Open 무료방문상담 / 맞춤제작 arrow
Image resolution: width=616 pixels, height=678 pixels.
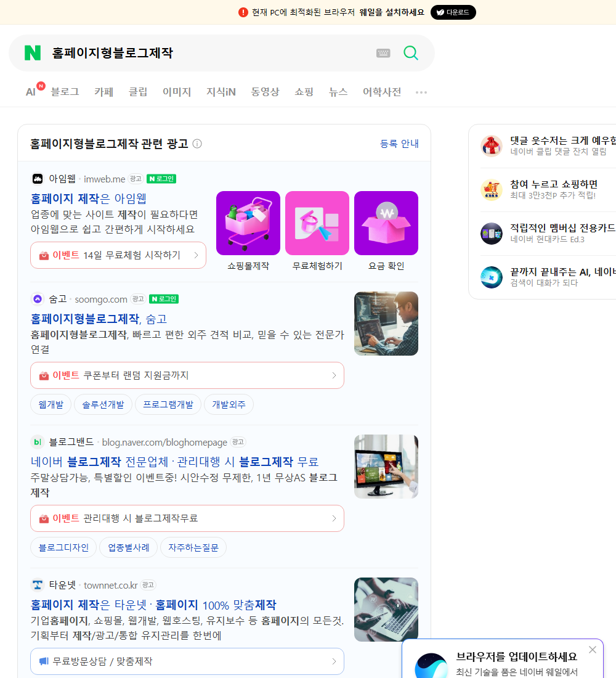[334, 661]
